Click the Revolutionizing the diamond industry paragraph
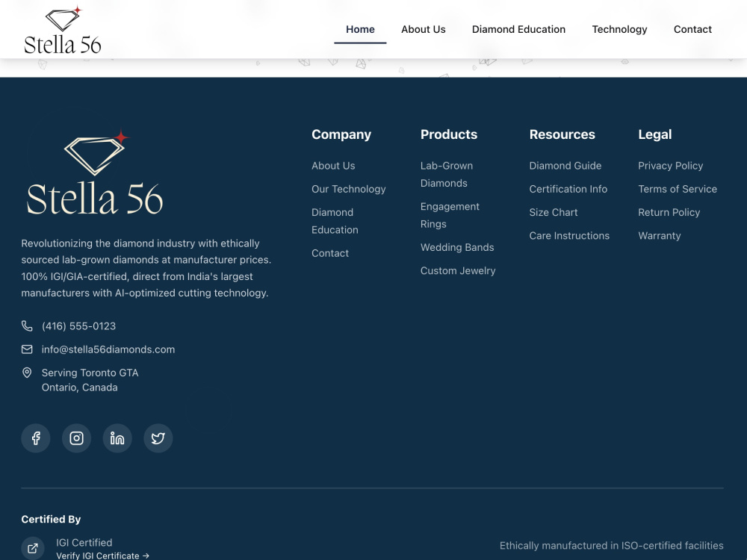The image size is (747, 560). 146,268
